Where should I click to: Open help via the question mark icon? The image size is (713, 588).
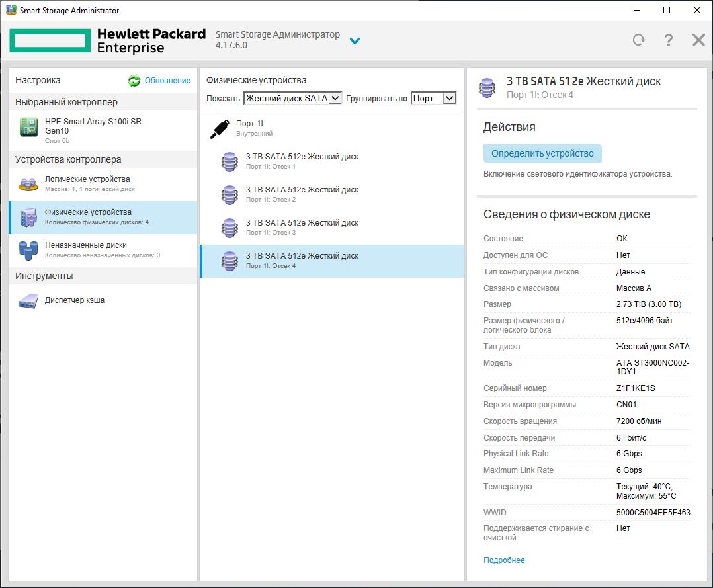(668, 40)
